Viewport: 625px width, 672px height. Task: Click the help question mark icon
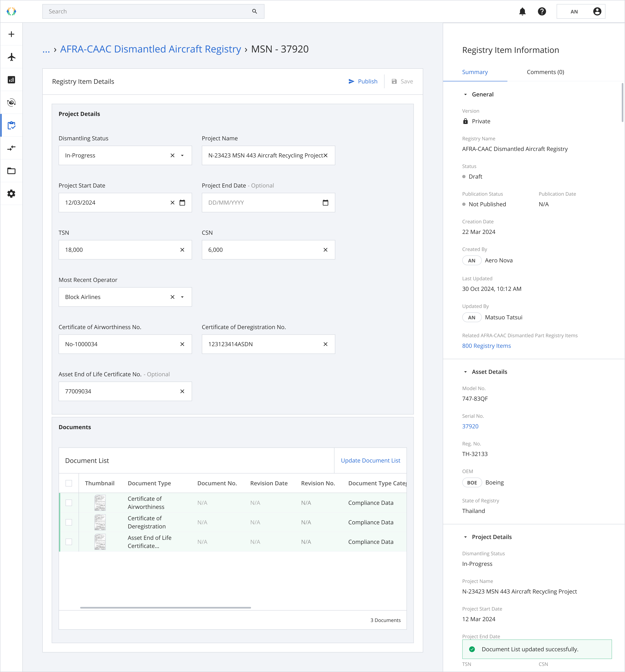coord(542,12)
